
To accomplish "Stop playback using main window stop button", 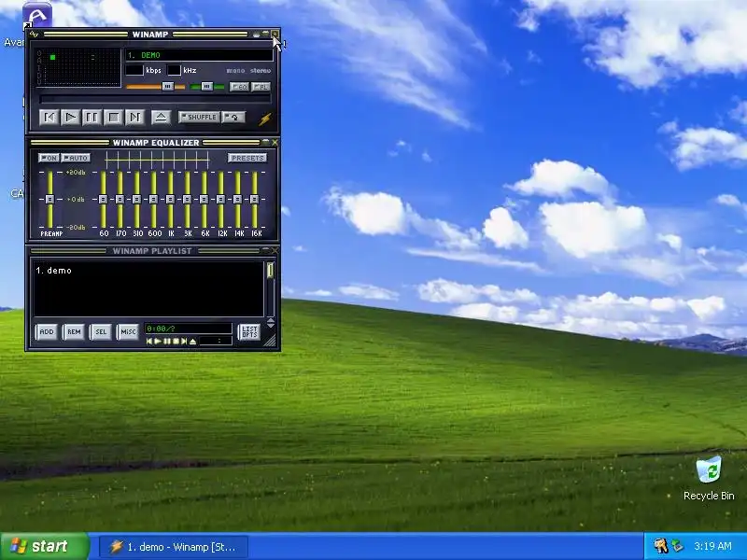I will point(113,118).
